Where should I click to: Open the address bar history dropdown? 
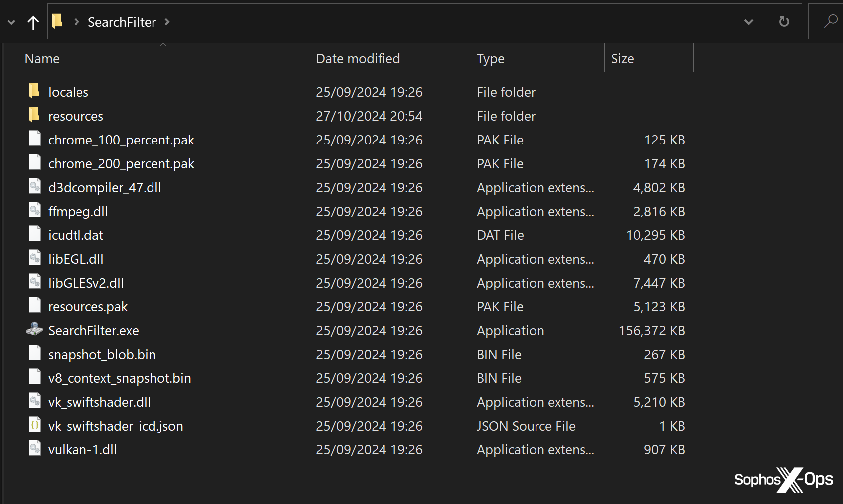point(748,22)
